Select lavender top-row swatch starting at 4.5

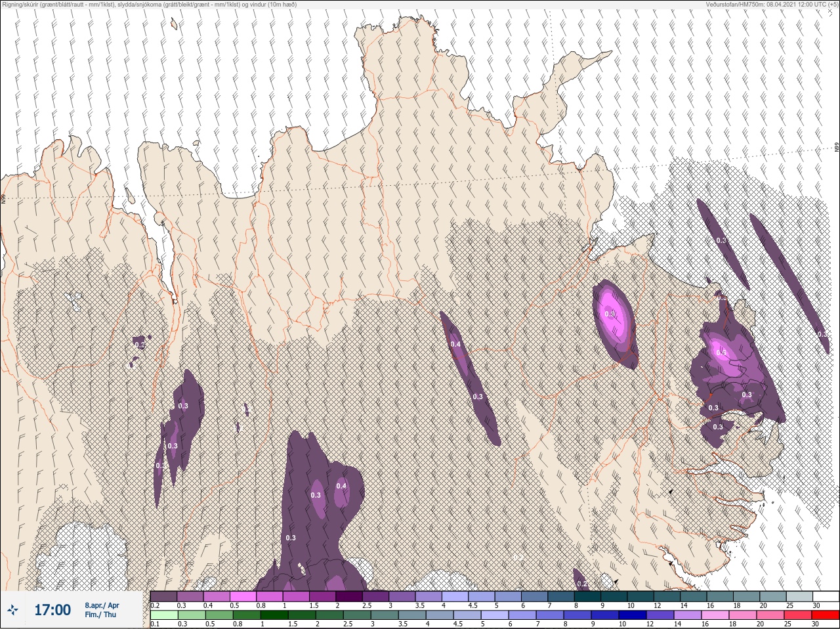pos(482,596)
